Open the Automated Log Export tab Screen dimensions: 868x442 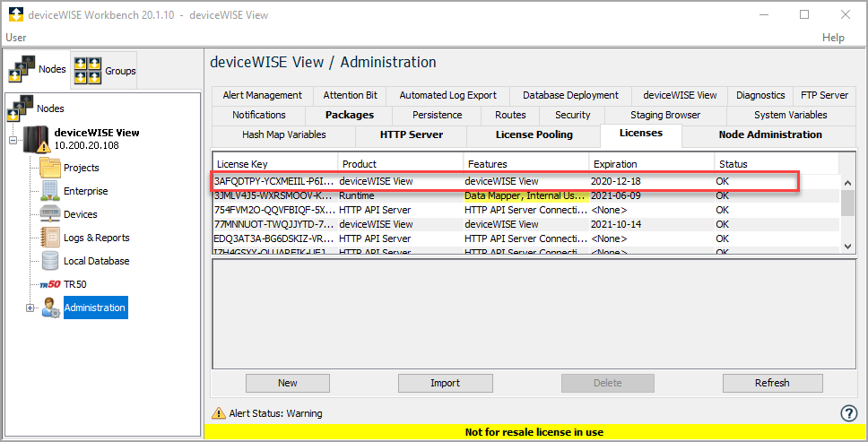click(x=447, y=95)
